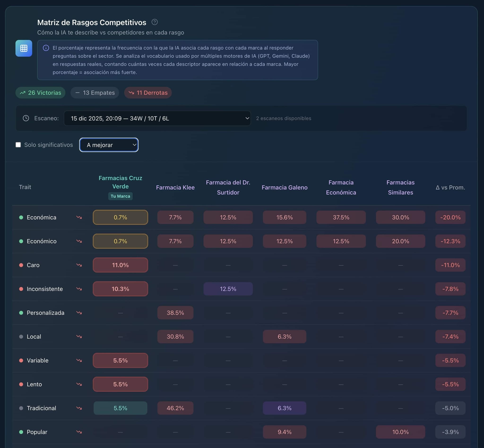
Task: Click the Tu Marca badge
Action: (120, 196)
